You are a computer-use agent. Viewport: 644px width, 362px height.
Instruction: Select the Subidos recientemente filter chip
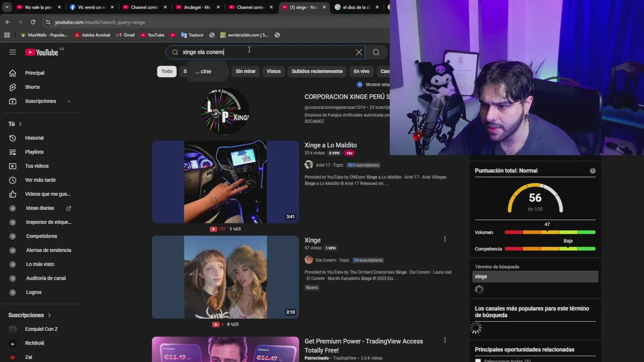tap(317, 71)
